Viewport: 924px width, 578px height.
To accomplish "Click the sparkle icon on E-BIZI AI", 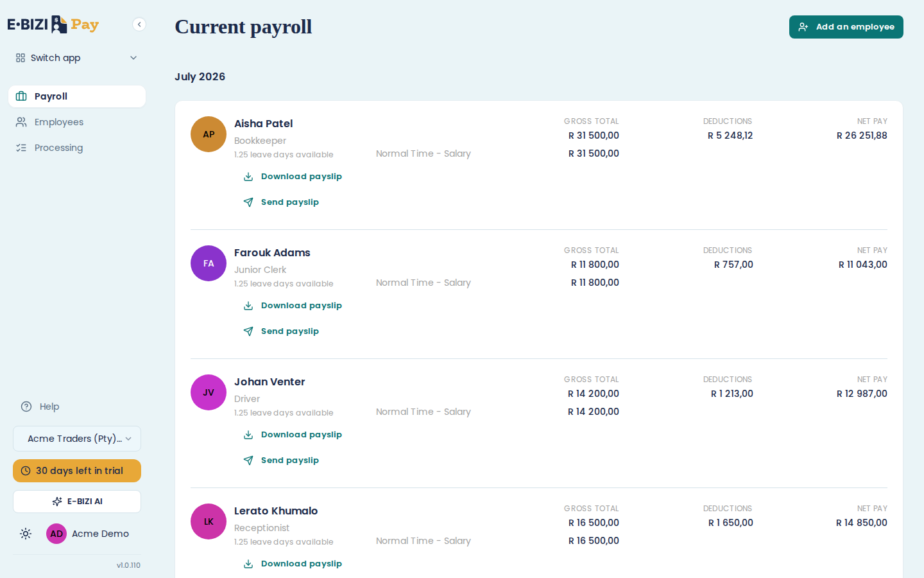I will coord(57,502).
